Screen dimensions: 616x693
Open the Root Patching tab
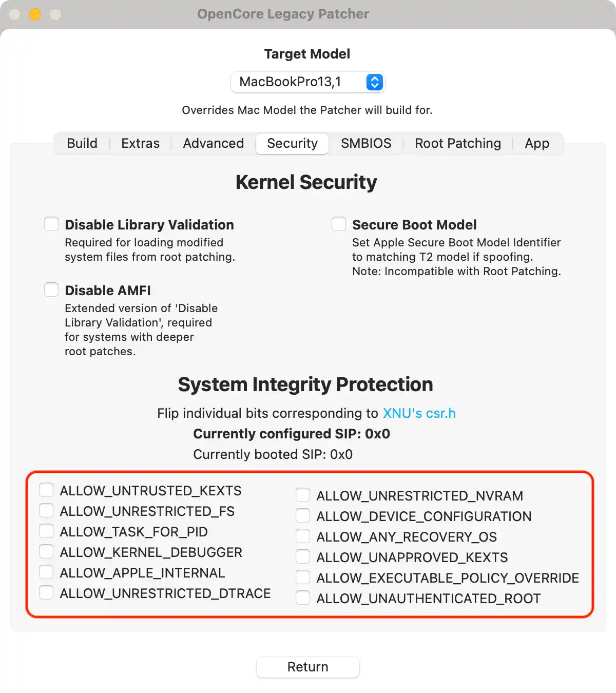tap(457, 143)
